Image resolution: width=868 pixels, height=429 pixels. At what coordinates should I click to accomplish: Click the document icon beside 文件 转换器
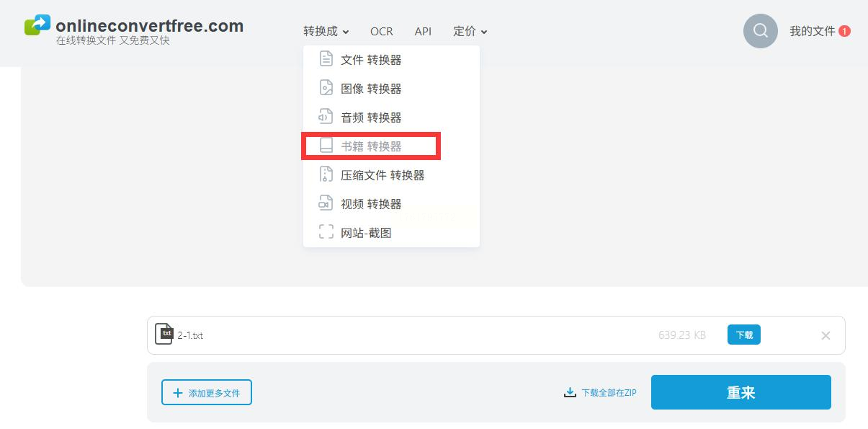click(x=326, y=59)
